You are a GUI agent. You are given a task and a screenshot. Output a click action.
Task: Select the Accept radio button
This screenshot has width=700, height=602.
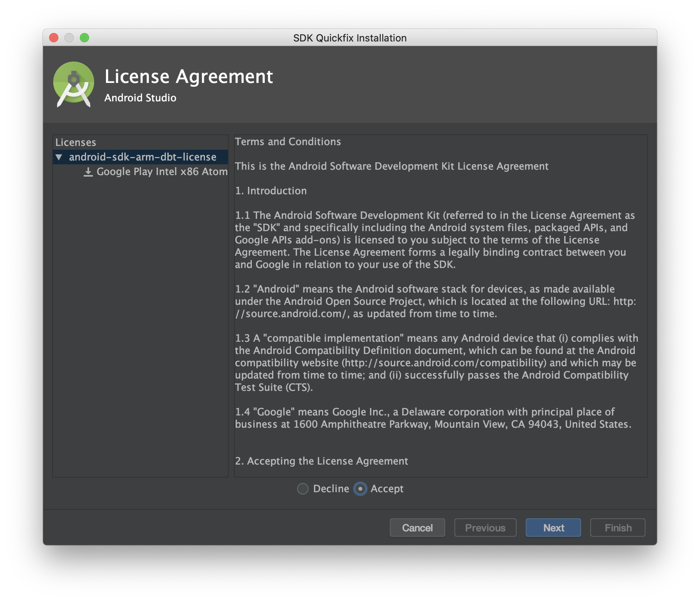(360, 489)
